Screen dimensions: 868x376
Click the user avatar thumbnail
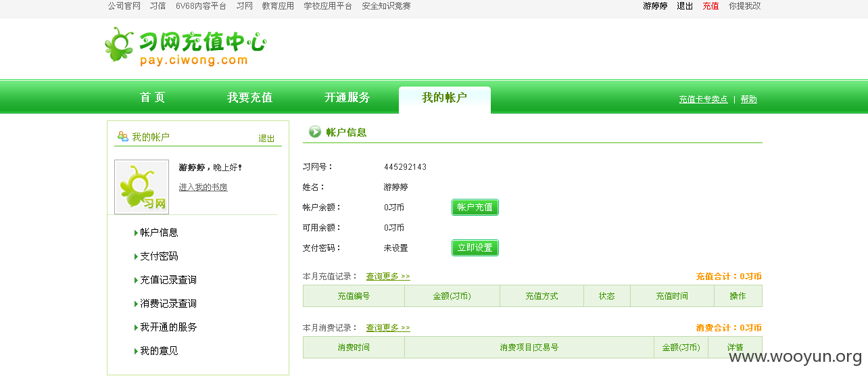point(141,187)
